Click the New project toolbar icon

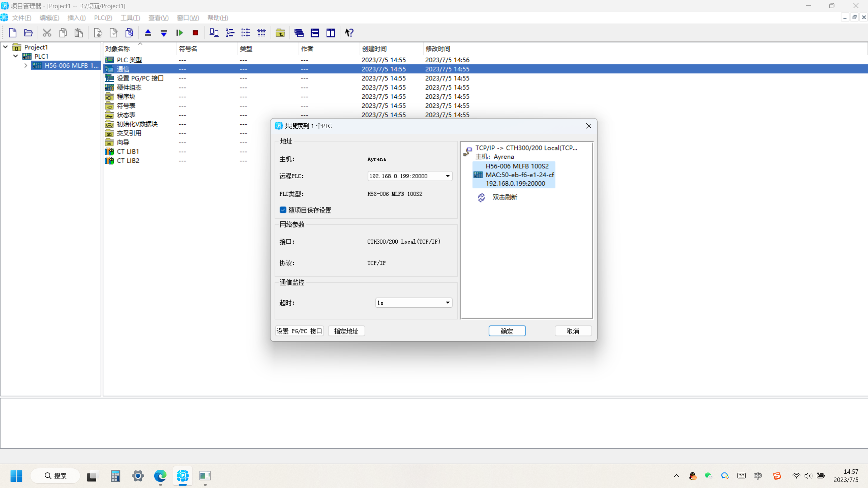(x=13, y=33)
